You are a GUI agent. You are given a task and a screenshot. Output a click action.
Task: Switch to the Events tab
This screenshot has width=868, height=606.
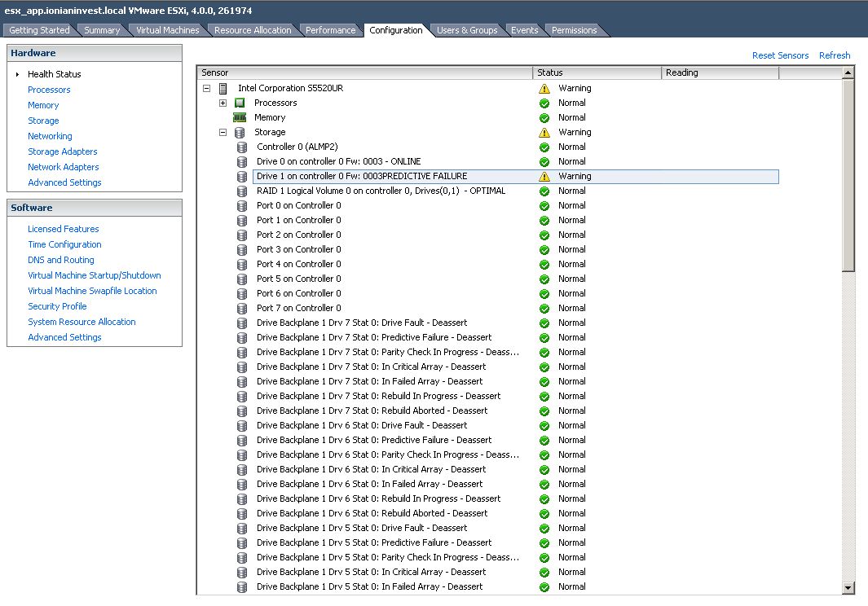point(524,30)
